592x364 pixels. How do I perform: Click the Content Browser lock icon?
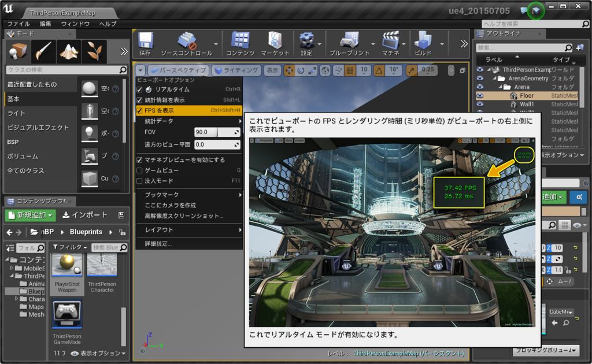pos(122,232)
